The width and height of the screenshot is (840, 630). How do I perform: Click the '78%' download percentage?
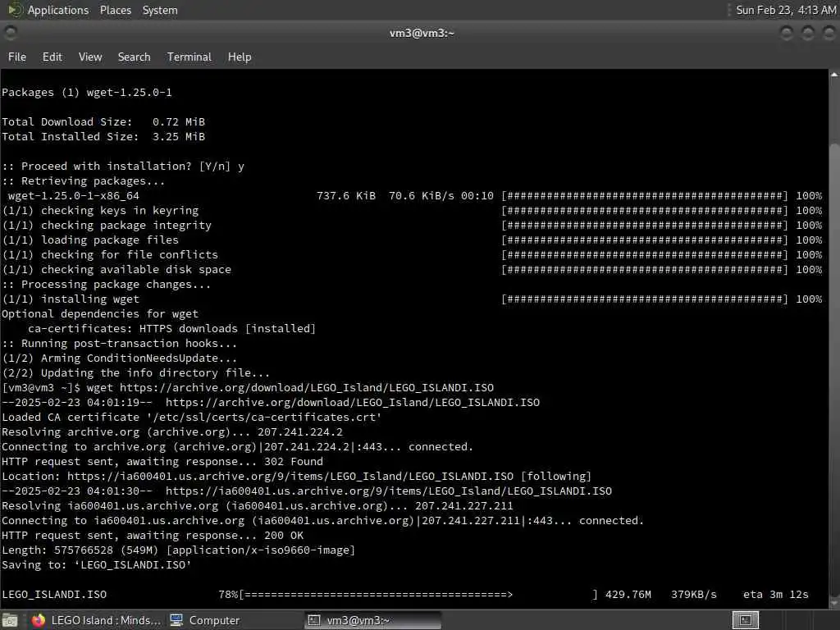coord(228,595)
